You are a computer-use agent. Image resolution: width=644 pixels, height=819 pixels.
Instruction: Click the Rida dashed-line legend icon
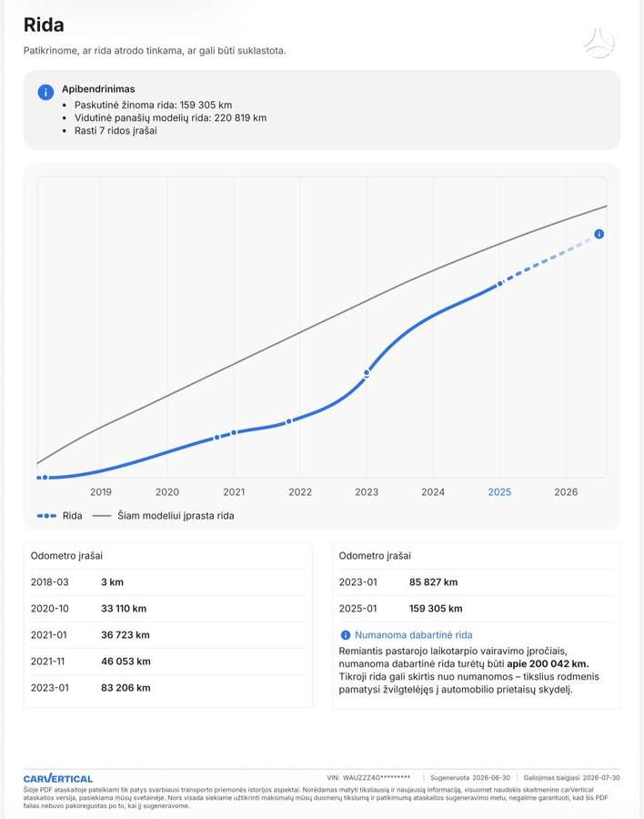point(46,516)
